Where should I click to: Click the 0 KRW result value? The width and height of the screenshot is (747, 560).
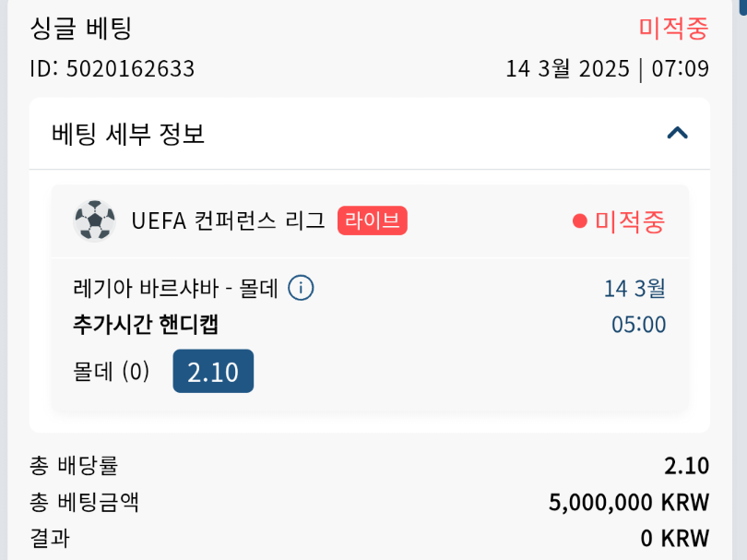(674, 538)
